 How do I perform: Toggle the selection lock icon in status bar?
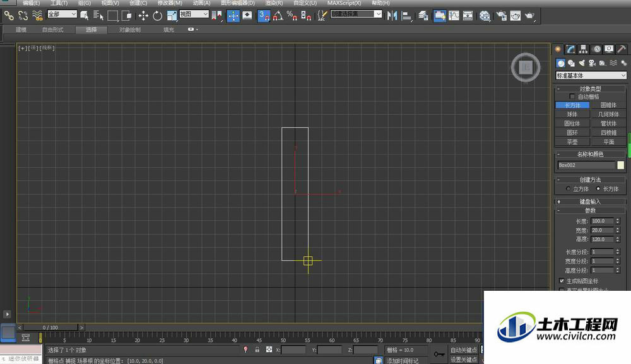point(257,350)
